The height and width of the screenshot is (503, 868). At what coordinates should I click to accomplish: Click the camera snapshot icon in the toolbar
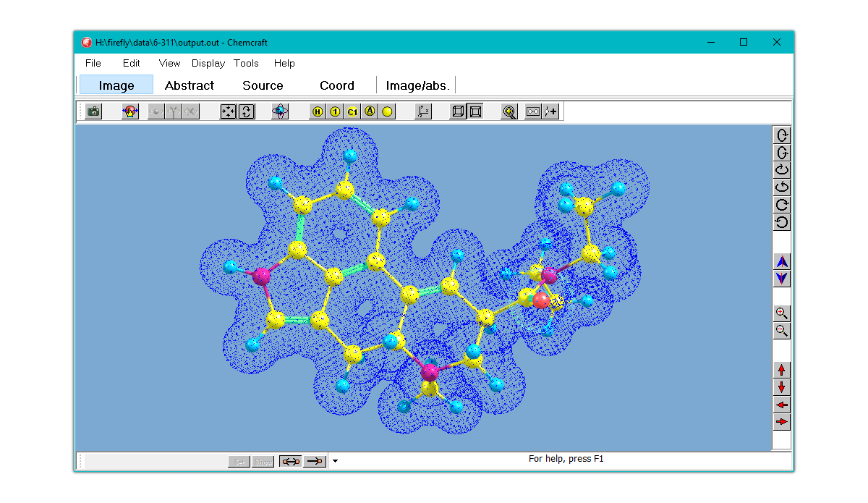point(93,111)
